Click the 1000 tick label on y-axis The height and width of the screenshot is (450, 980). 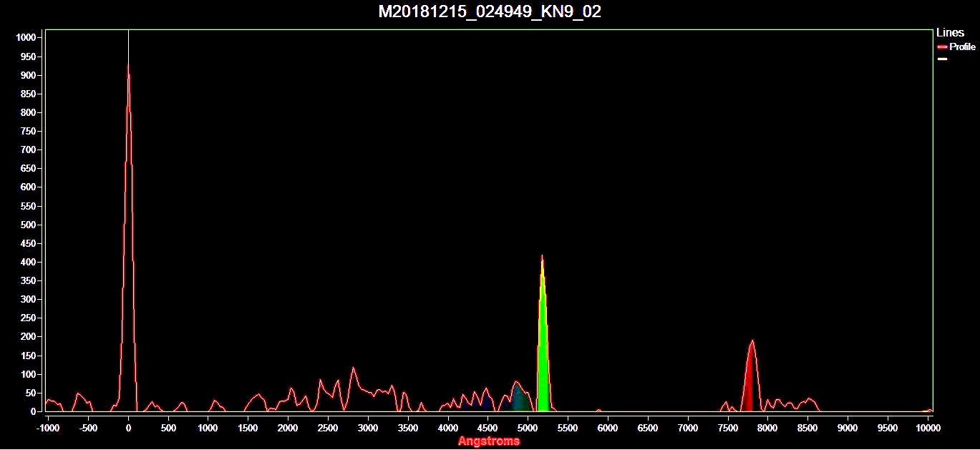click(26, 38)
